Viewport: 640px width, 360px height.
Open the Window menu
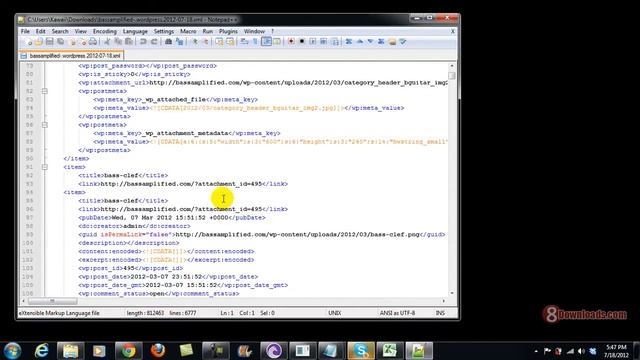[x=254, y=31]
